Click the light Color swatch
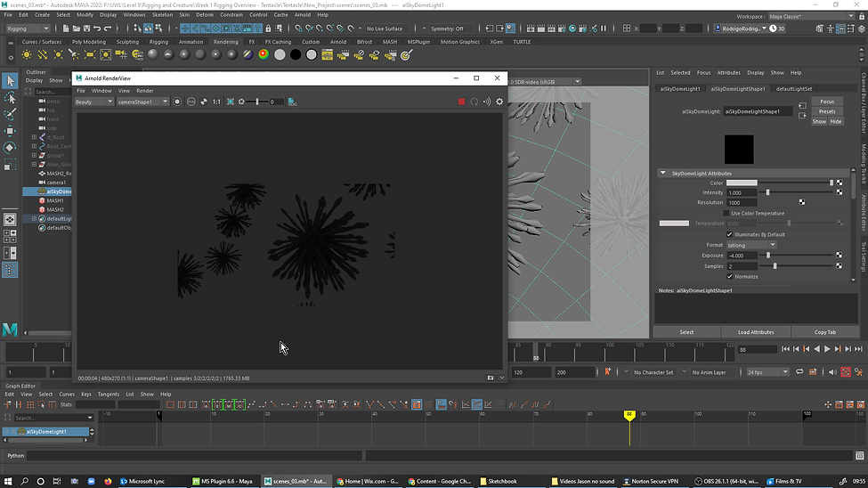868x488 pixels. click(742, 183)
